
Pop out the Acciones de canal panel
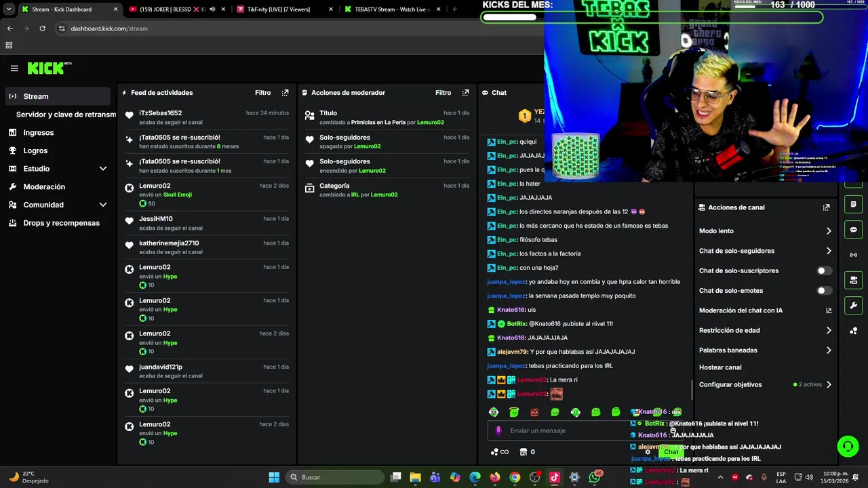pos(826,207)
